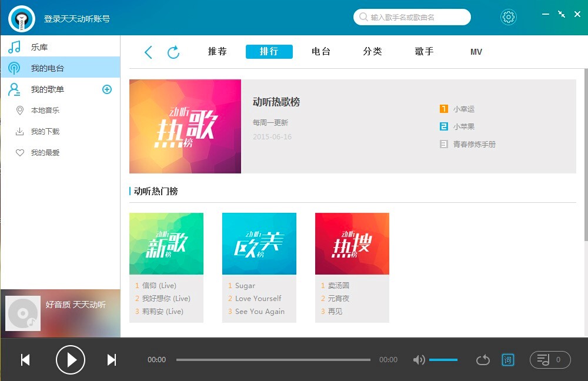Open the settings gear icon
The image size is (588, 381).
coord(508,17)
